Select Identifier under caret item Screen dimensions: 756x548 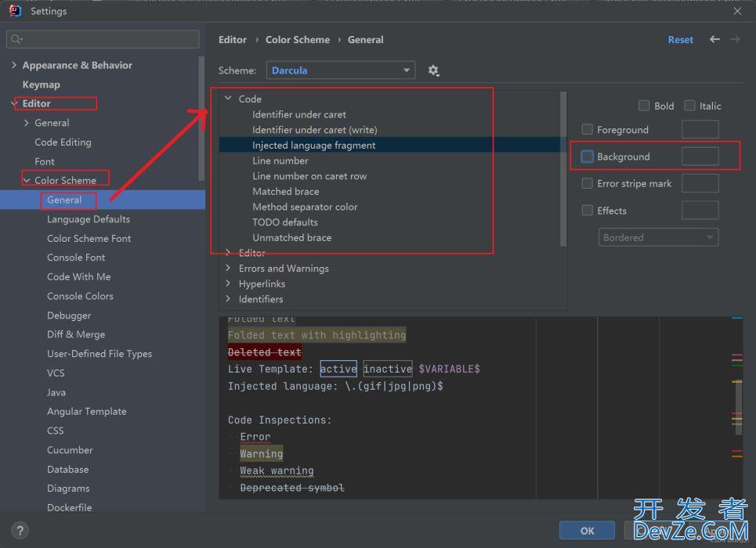299,114
